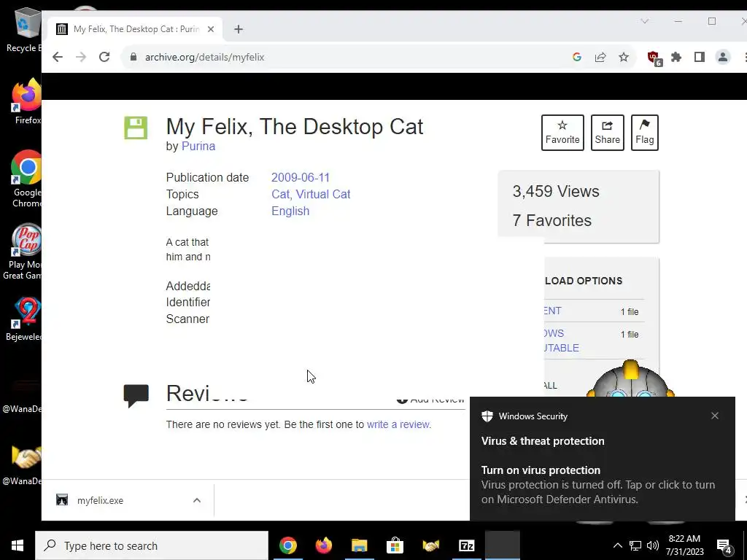
Task: Click the robot desktop character
Action: (630, 380)
